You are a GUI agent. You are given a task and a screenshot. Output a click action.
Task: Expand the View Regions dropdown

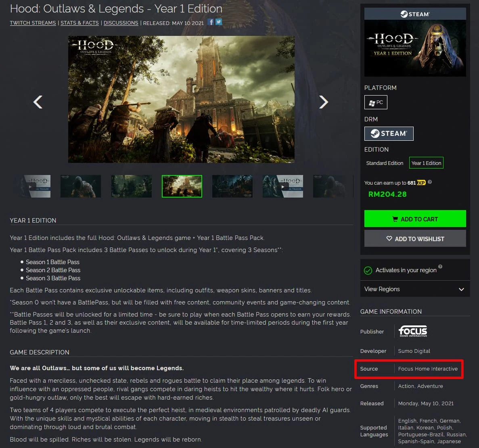(x=415, y=289)
